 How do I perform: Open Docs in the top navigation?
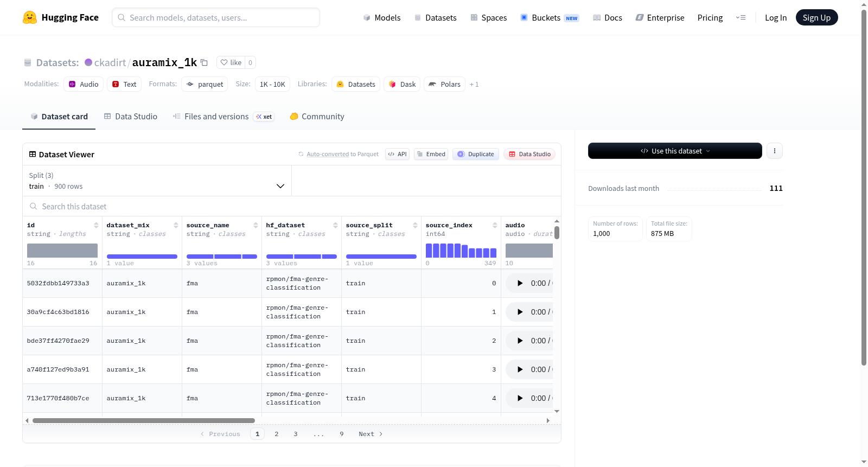tap(608, 18)
